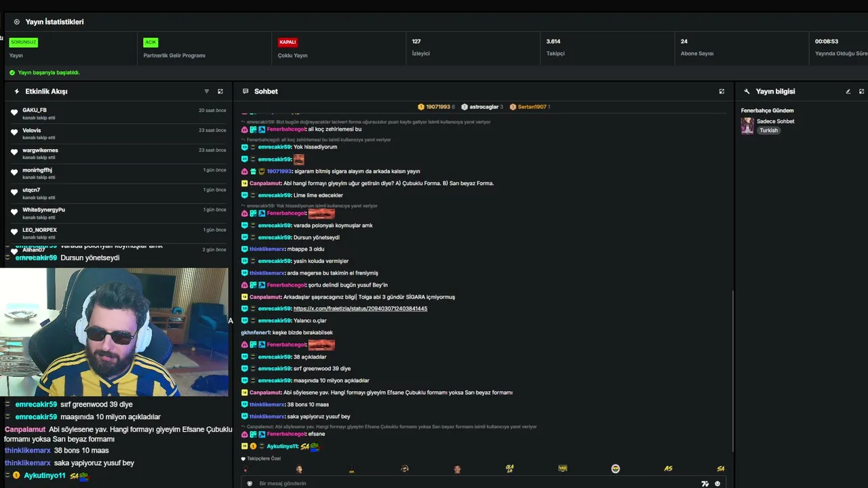The height and width of the screenshot is (488, 868).
Task: Click the 3.614 Takipçi stat
Action: [555, 47]
